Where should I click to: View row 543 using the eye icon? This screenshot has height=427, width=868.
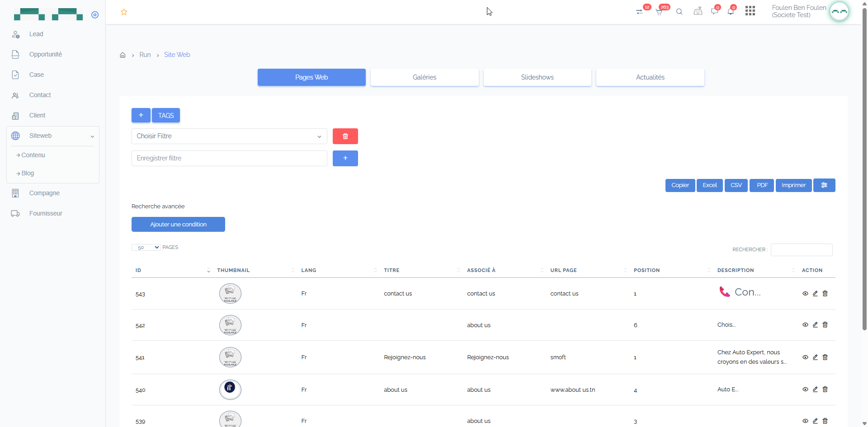coord(805,294)
